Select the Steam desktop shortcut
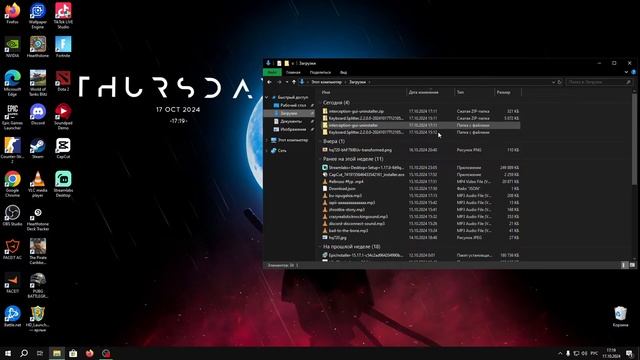640x360 pixels. click(x=38, y=148)
